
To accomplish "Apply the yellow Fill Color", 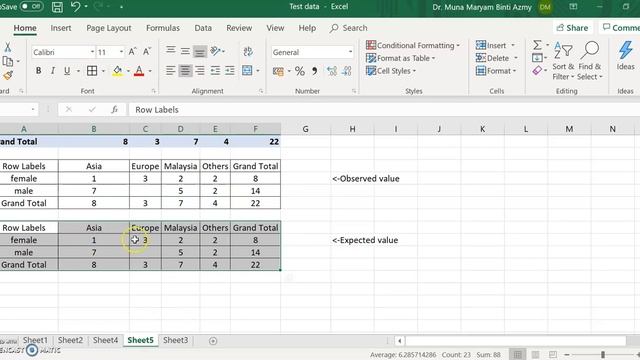I will (118, 71).
